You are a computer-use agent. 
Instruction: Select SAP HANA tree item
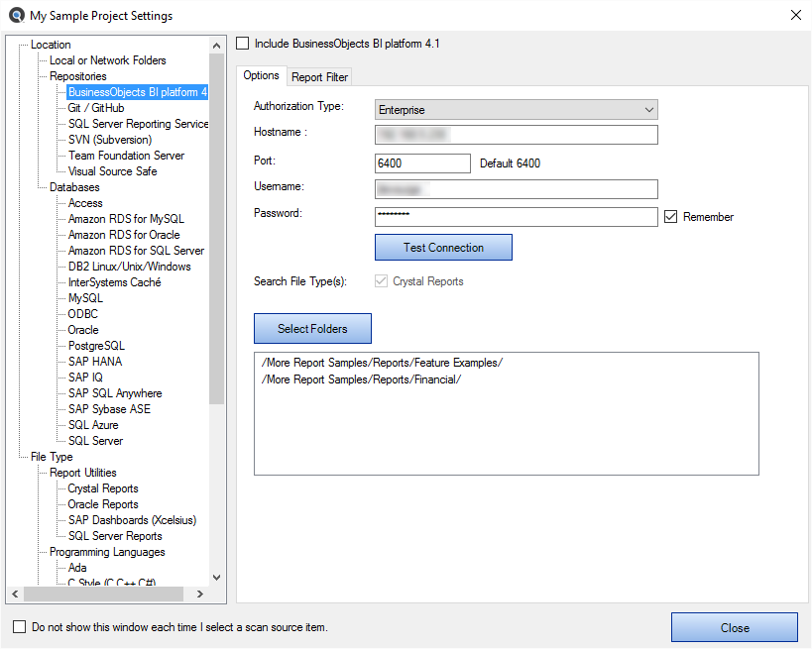[x=95, y=362]
